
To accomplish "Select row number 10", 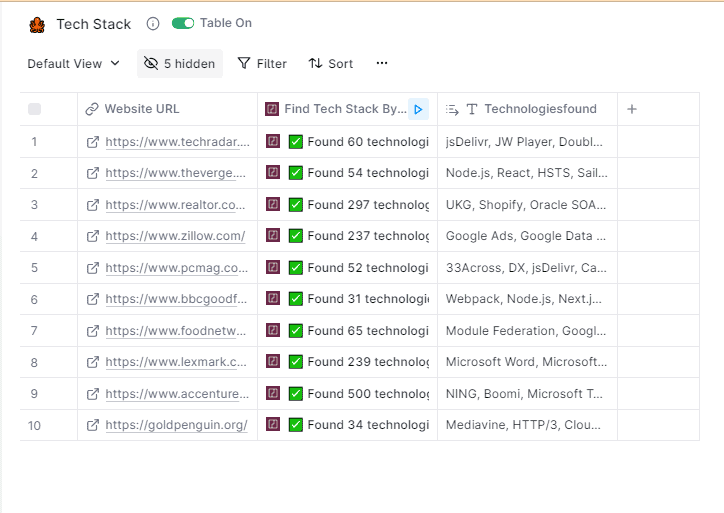I will 34,425.
